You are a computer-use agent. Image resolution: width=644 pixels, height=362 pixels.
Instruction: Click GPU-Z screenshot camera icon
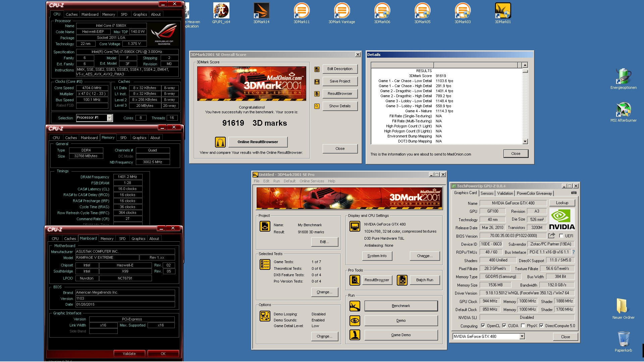coord(574,193)
